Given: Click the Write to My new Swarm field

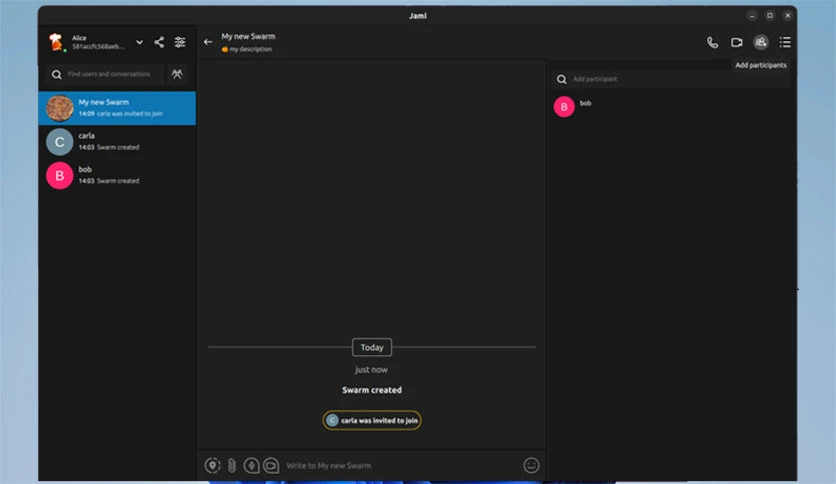Looking at the screenshot, I should click(400, 465).
